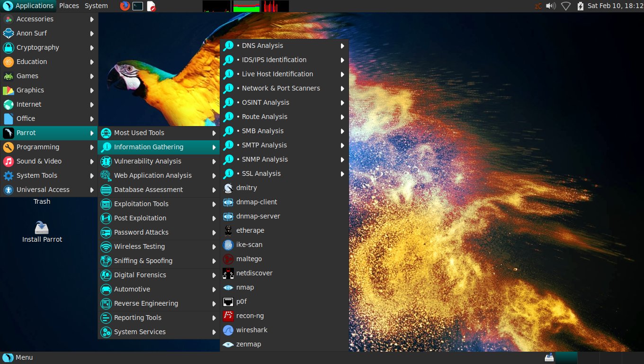Launch Firefox from the top panel

pos(125,6)
